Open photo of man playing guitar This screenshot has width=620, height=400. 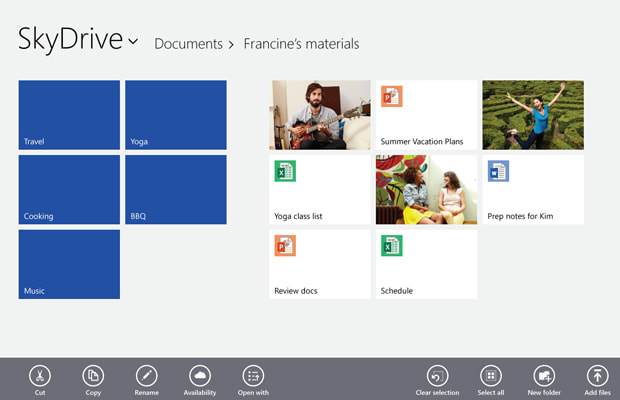click(320, 115)
